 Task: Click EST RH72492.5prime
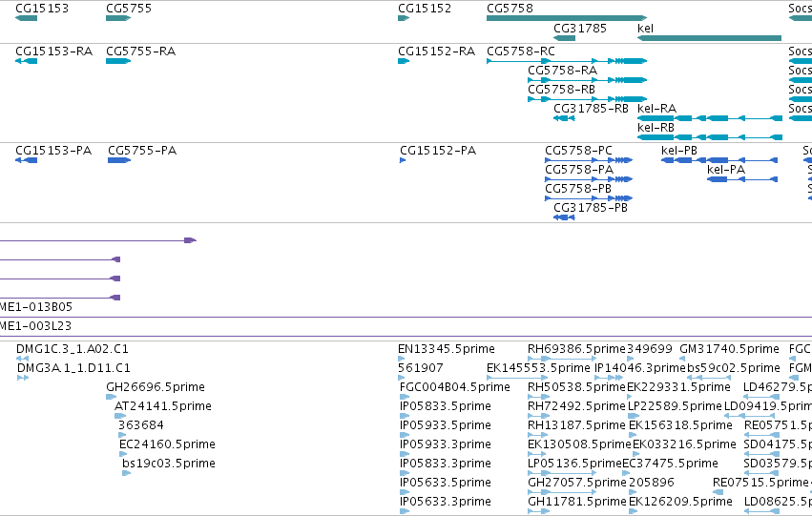tap(538, 416)
